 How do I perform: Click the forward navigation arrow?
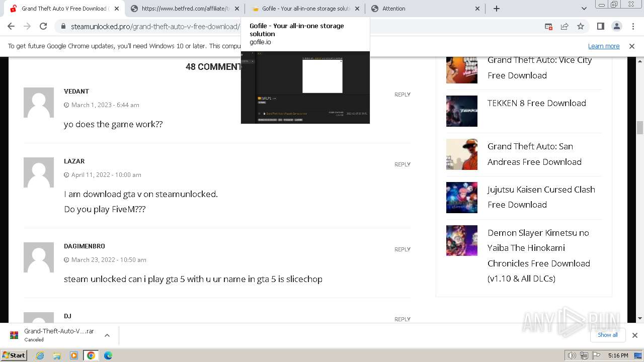point(27,26)
